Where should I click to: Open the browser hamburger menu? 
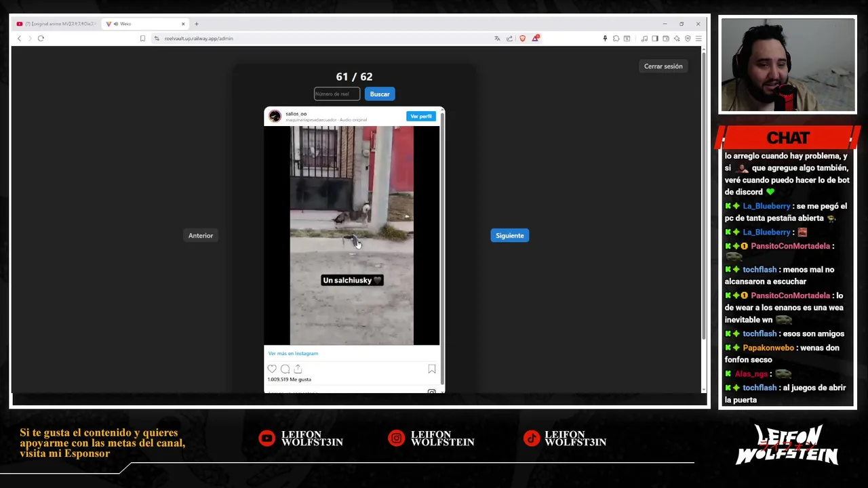pyautogui.click(x=698, y=39)
